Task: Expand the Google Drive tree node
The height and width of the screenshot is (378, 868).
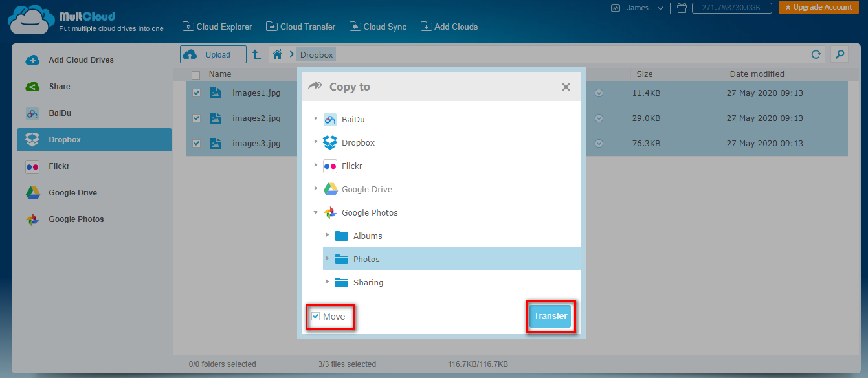Action: pos(316,189)
